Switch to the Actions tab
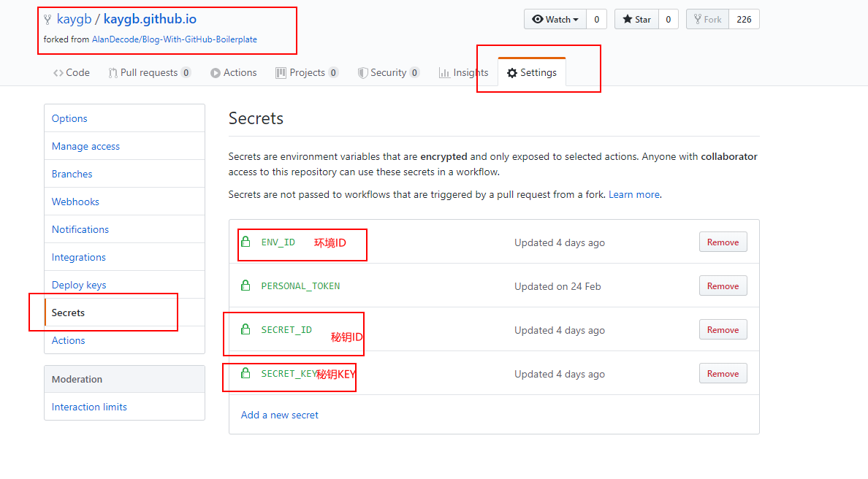The image size is (868, 479). click(234, 73)
